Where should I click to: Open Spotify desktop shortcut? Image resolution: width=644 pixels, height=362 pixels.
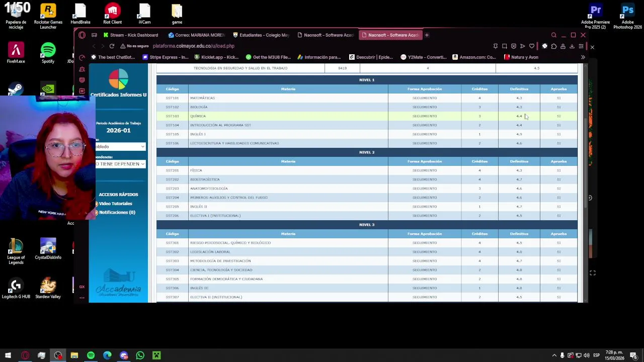(48, 53)
